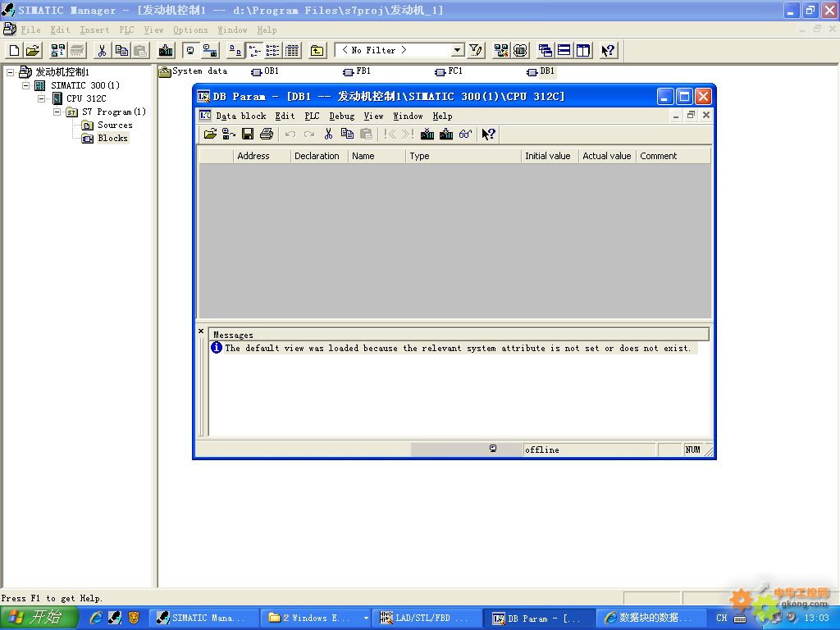Image resolution: width=840 pixels, height=630 pixels.
Task: Collapse the SIMATIC 300(1) tree node
Action: (25, 85)
